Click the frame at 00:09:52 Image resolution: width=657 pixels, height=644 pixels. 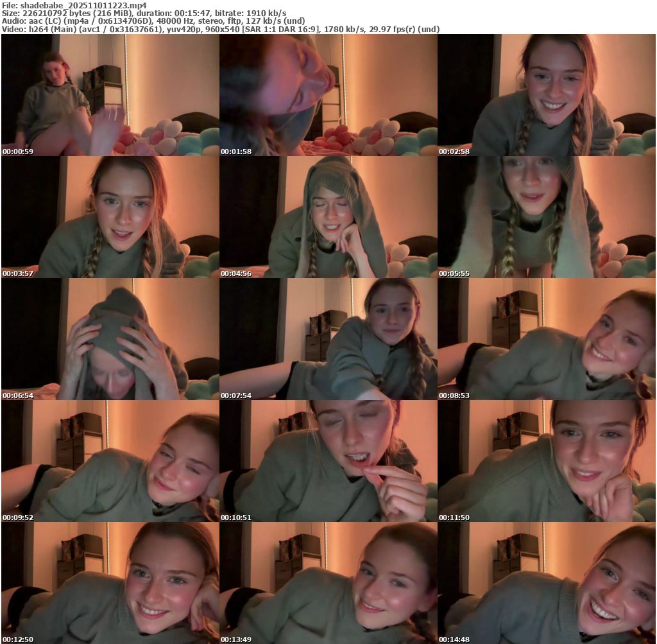pyautogui.click(x=110, y=461)
